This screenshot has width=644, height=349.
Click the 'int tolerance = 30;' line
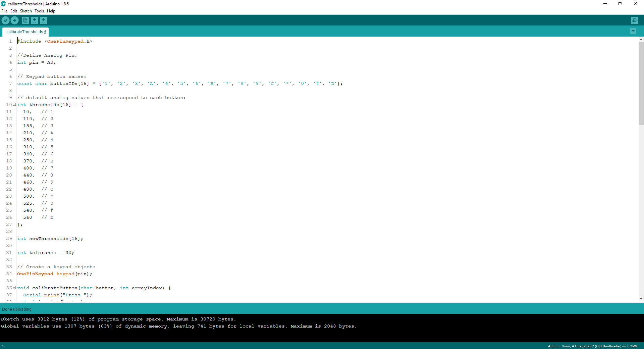click(46, 253)
